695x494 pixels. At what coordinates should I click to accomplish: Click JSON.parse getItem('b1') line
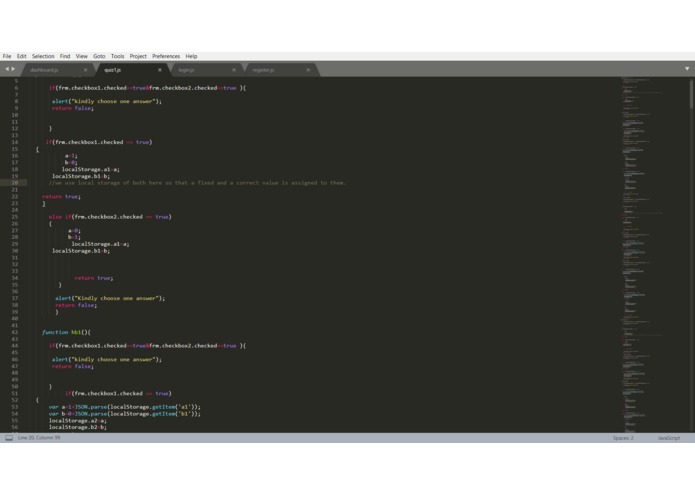click(125, 413)
